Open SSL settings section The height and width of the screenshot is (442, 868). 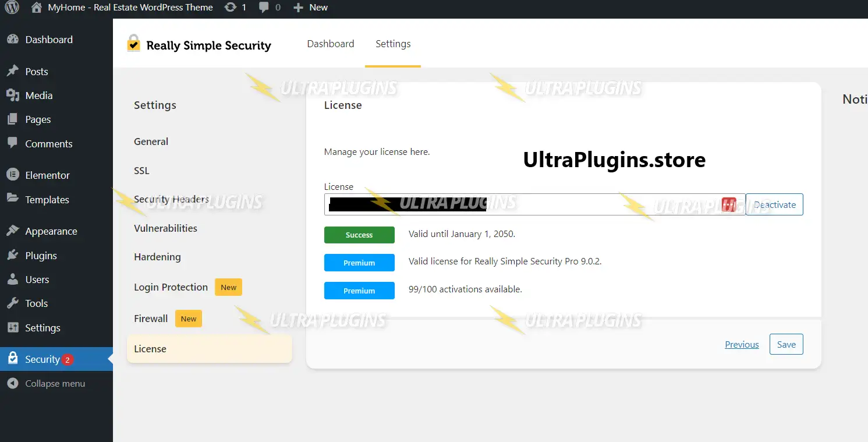[141, 171]
